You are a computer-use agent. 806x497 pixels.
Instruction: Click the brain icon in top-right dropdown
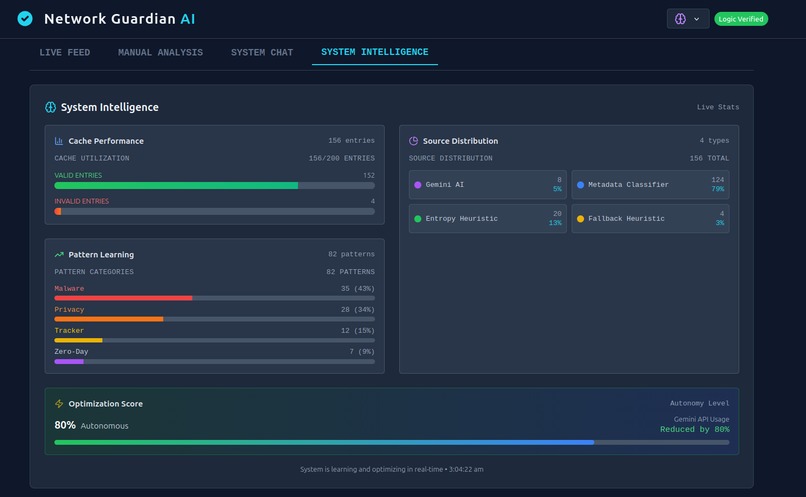click(x=680, y=19)
